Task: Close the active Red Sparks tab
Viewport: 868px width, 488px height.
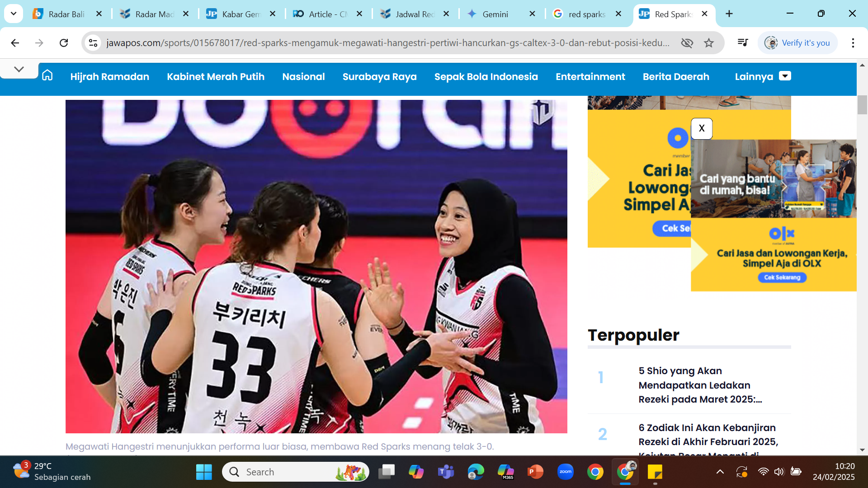Action: coord(704,14)
